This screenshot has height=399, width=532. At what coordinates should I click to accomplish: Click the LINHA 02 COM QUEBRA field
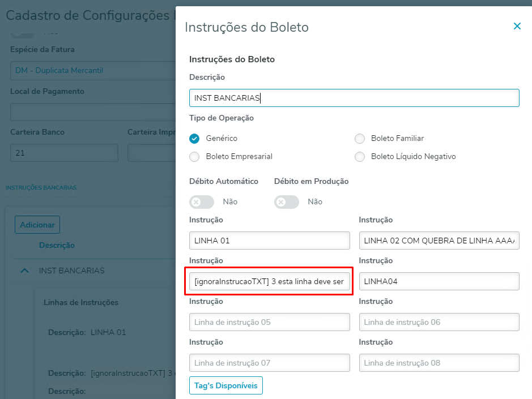[439, 241]
